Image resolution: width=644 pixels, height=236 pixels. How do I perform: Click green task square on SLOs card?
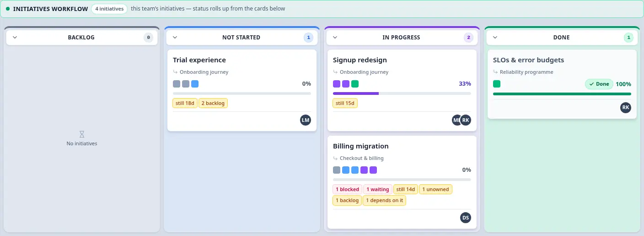click(x=497, y=84)
